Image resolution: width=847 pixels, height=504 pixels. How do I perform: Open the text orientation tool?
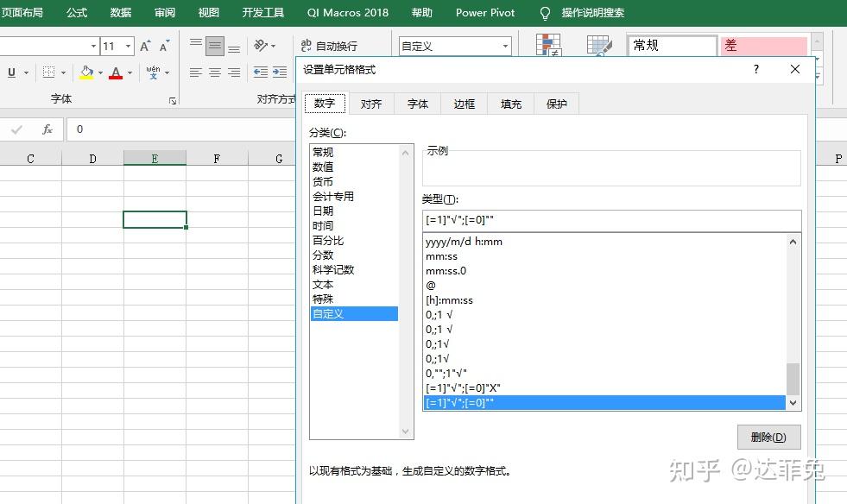[261, 46]
